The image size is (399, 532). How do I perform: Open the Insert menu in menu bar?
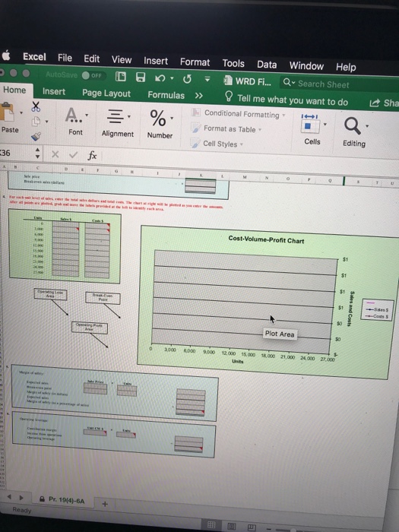coord(156,61)
